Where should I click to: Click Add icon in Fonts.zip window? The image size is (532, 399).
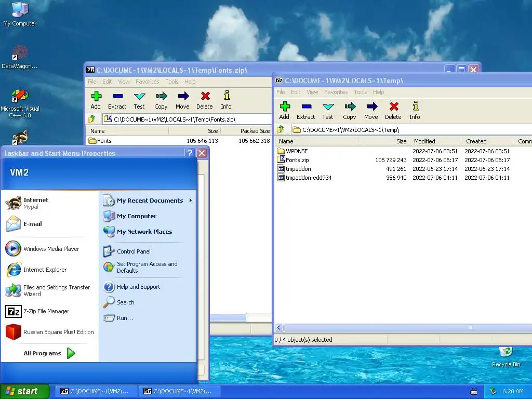click(x=96, y=96)
